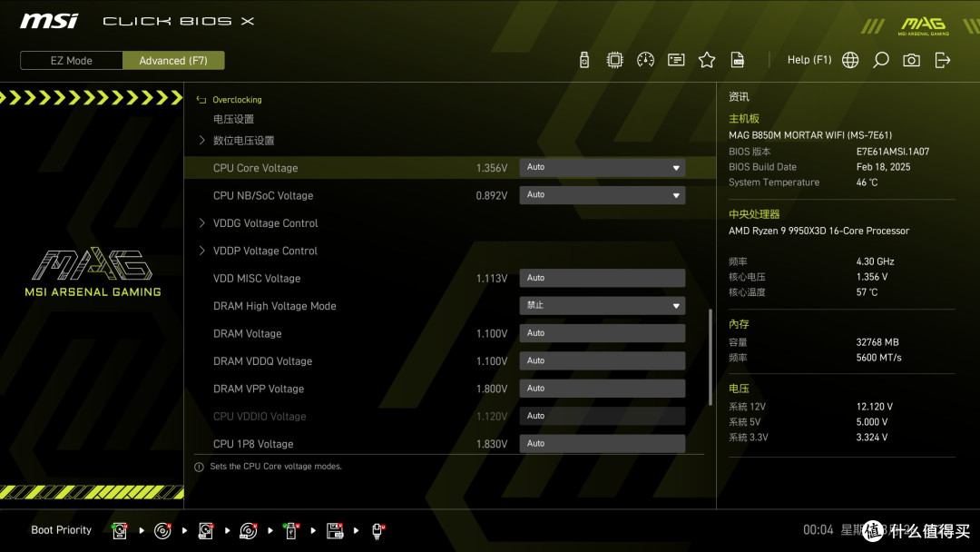This screenshot has width=980, height=552.
Task: Open the search magnifier icon
Action: coord(880,60)
